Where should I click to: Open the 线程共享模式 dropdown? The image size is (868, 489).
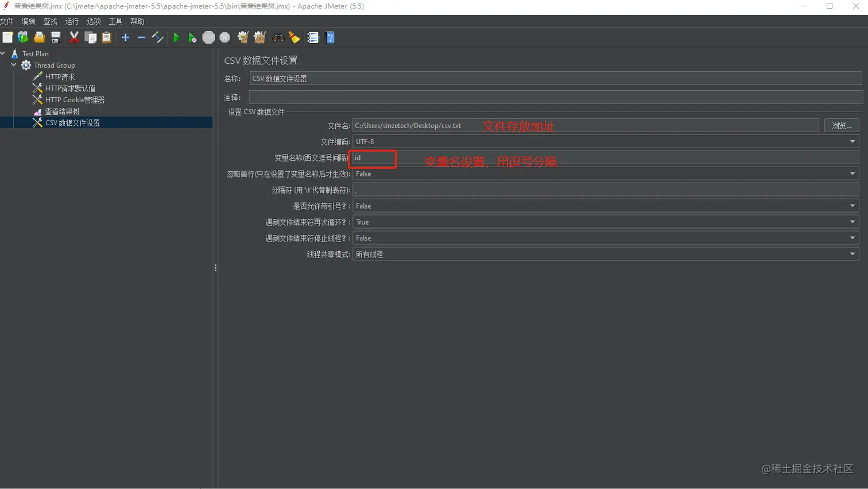(606, 254)
